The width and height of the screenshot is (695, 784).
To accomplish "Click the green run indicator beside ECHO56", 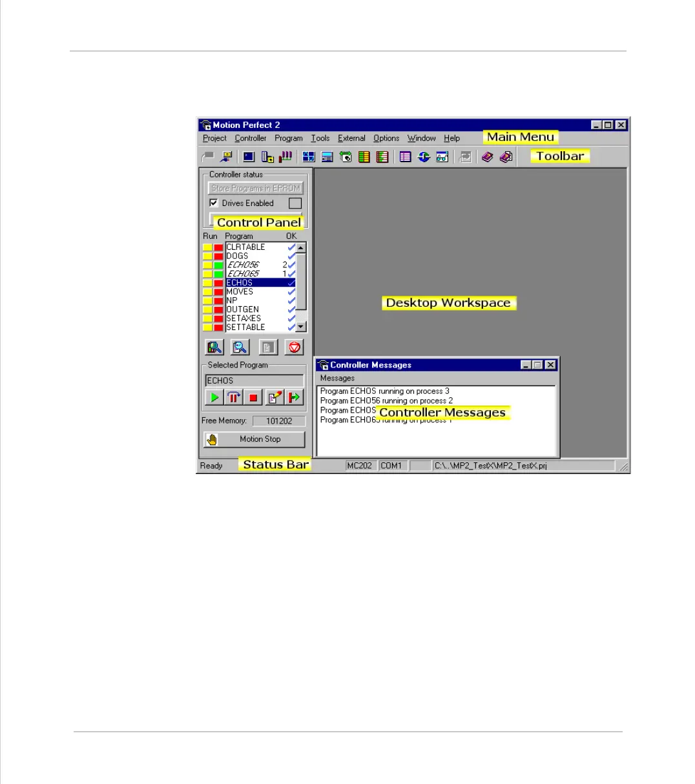I will [x=218, y=265].
